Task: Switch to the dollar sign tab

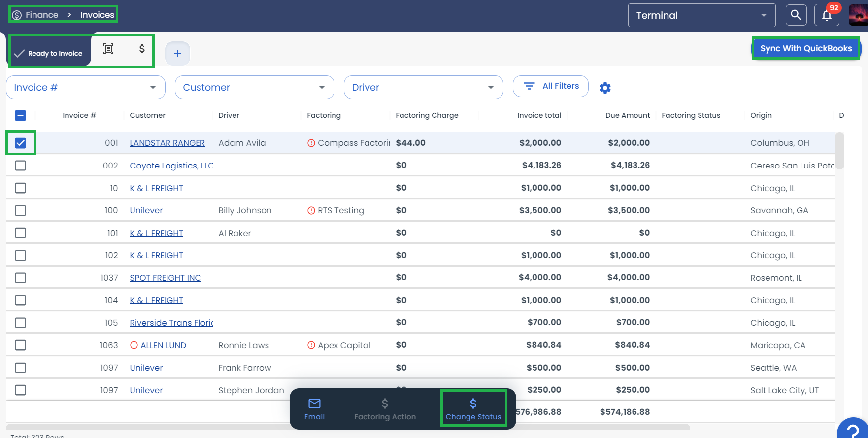Action: click(x=142, y=49)
